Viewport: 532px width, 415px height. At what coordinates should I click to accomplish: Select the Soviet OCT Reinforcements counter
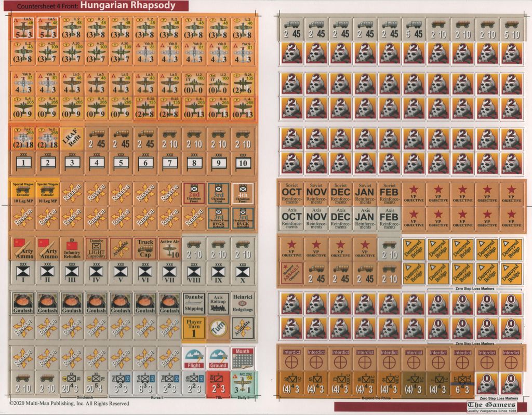pyautogui.click(x=292, y=194)
